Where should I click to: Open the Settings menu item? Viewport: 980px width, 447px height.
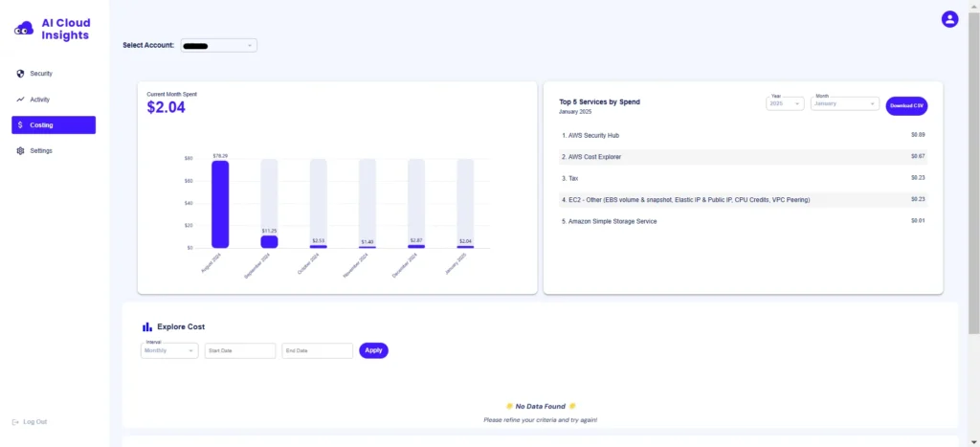41,151
